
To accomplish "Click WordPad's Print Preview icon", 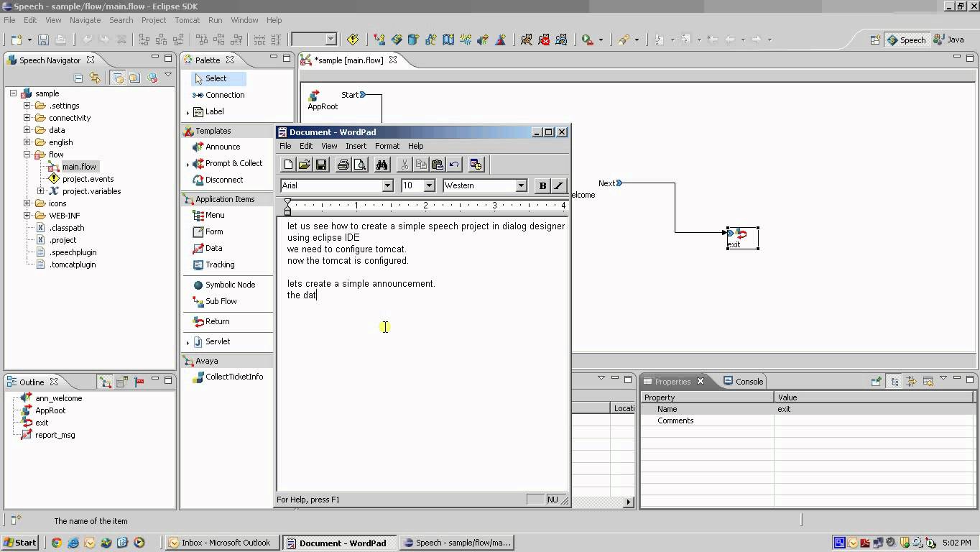I will tap(360, 165).
